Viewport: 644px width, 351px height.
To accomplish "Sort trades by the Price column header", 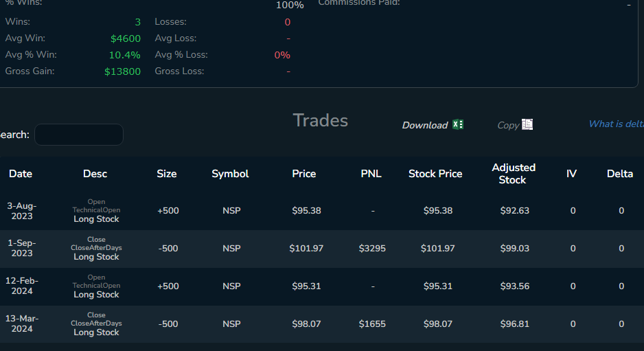I will tap(304, 174).
